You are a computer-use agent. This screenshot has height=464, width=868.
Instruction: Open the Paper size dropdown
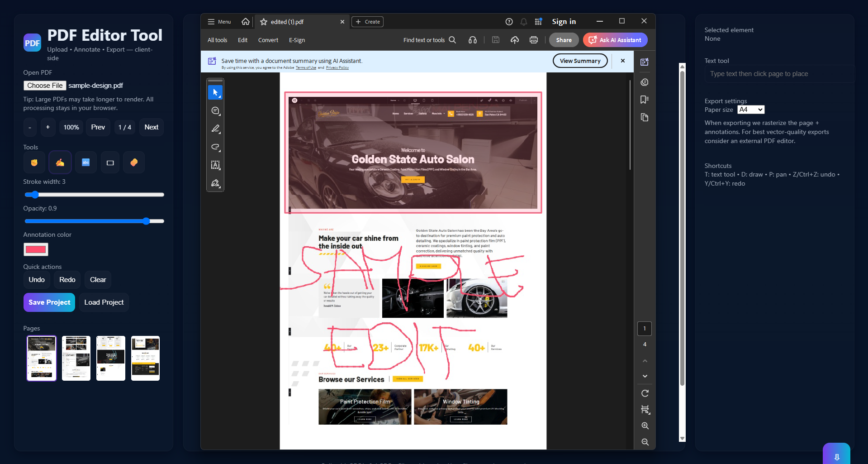click(x=750, y=110)
